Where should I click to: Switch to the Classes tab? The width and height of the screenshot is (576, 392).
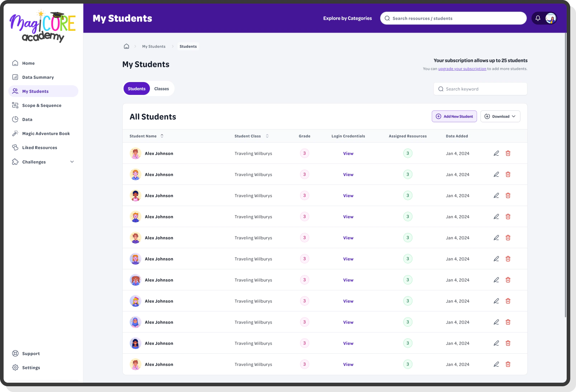[x=161, y=89]
